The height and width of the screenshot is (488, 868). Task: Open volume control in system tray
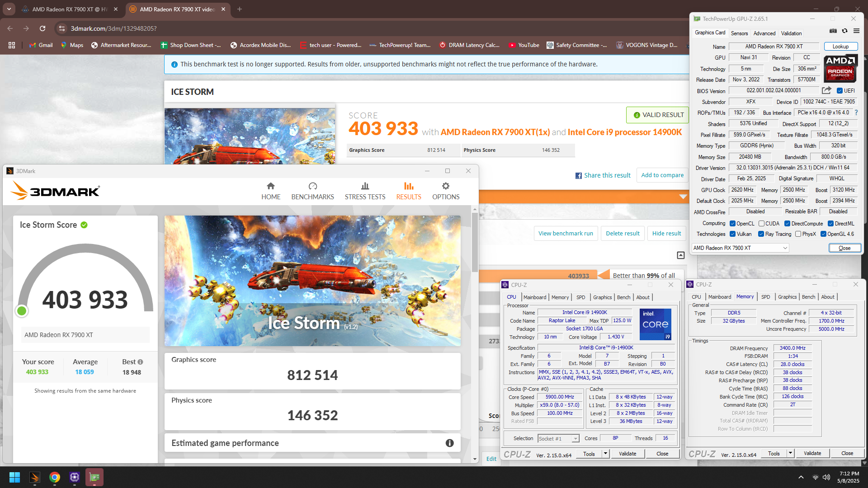826,477
